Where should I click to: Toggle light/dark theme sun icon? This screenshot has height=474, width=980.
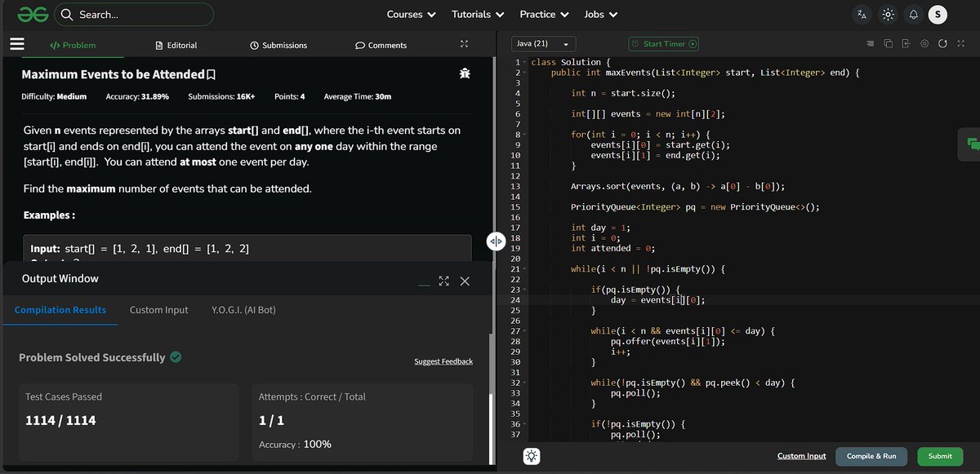point(889,14)
